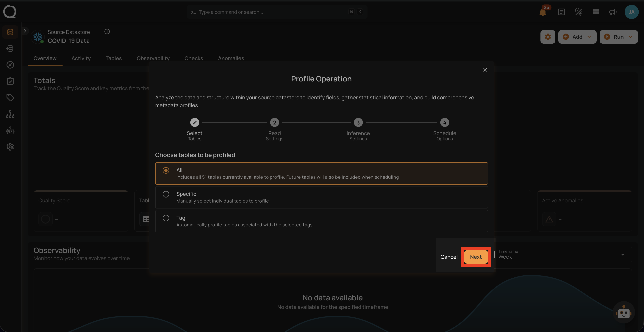Select the Tag profiling radio option
The height and width of the screenshot is (332, 644).
click(166, 218)
